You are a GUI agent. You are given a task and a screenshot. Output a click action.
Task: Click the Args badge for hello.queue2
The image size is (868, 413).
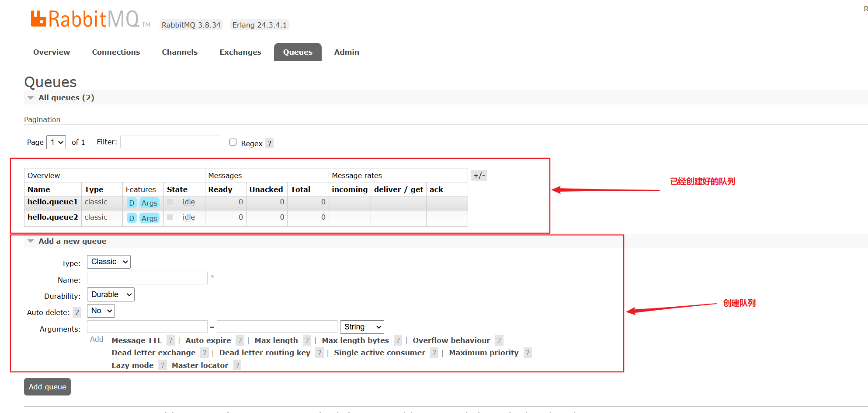[x=149, y=218]
